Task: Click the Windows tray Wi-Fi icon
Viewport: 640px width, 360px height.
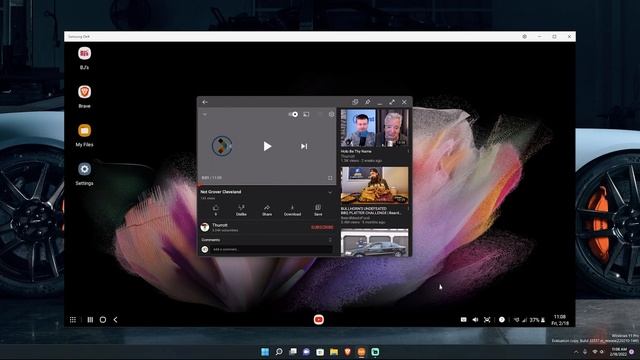Action: pos(595,352)
